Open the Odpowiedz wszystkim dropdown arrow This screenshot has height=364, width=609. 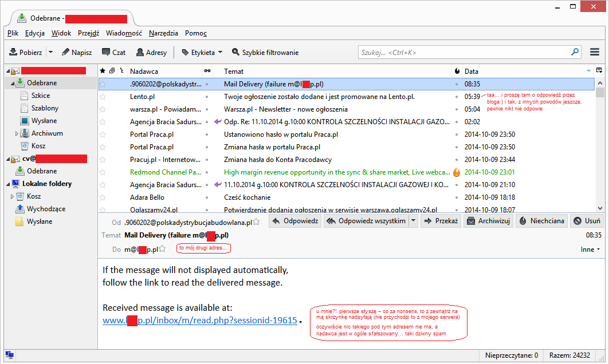point(413,221)
